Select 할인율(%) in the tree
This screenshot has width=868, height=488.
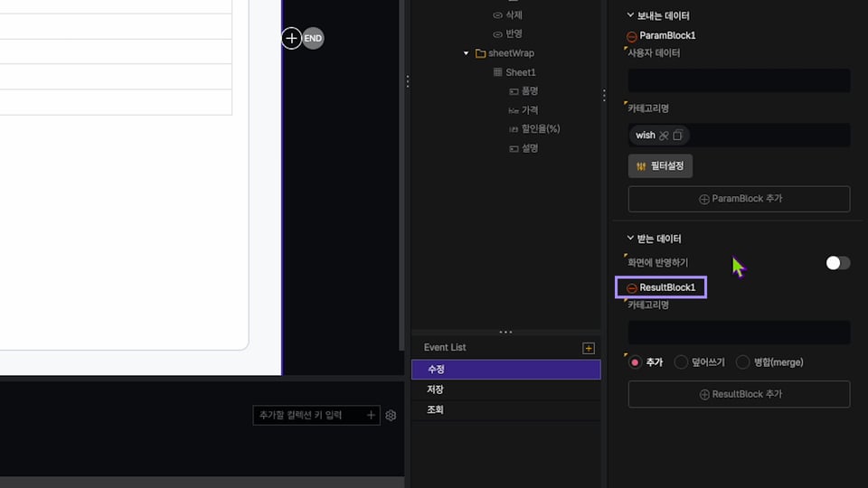click(541, 128)
